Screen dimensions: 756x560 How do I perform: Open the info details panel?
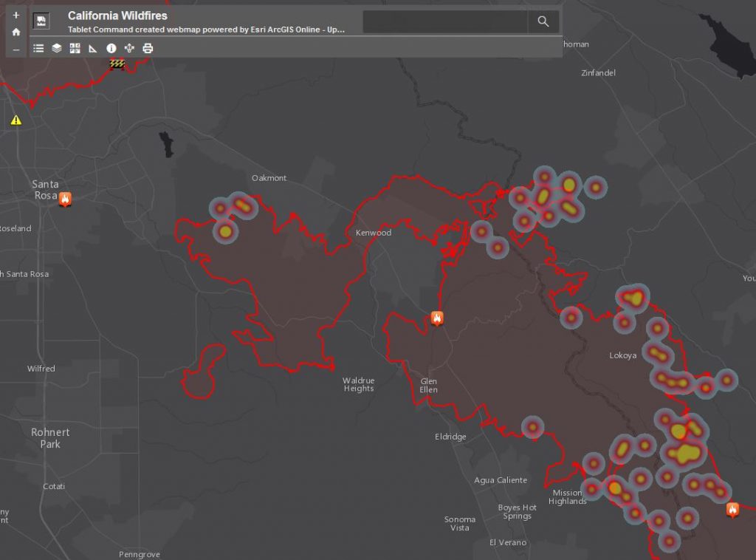[111, 48]
